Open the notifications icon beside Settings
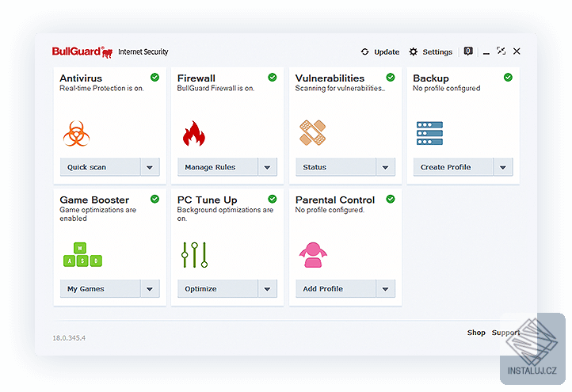The height and width of the screenshot is (392, 572). coord(468,51)
